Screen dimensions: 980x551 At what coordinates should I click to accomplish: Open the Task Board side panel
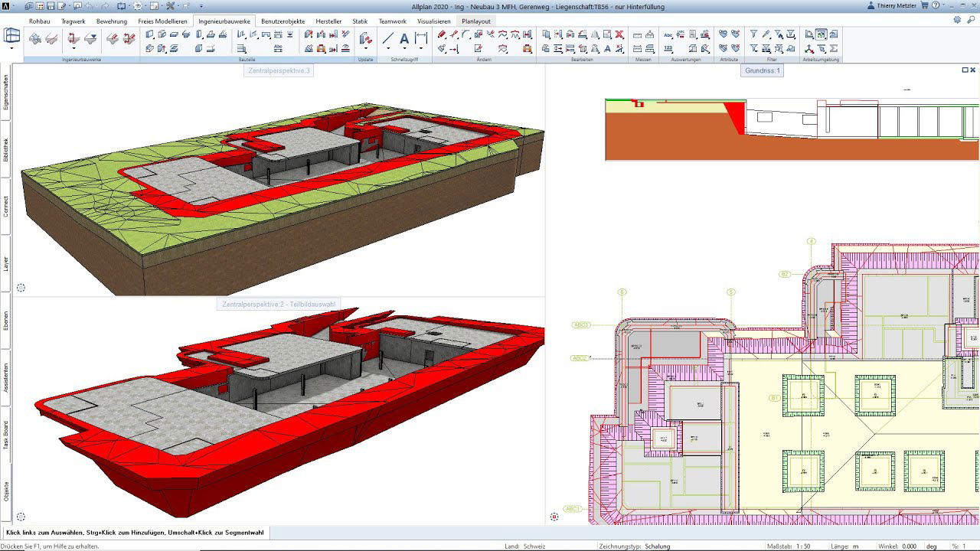click(x=6, y=434)
